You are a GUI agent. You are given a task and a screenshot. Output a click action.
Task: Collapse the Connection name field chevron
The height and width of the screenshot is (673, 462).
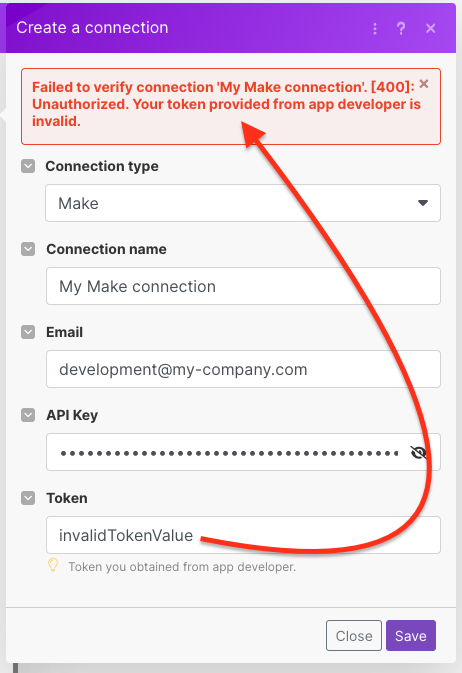(x=28, y=249)
